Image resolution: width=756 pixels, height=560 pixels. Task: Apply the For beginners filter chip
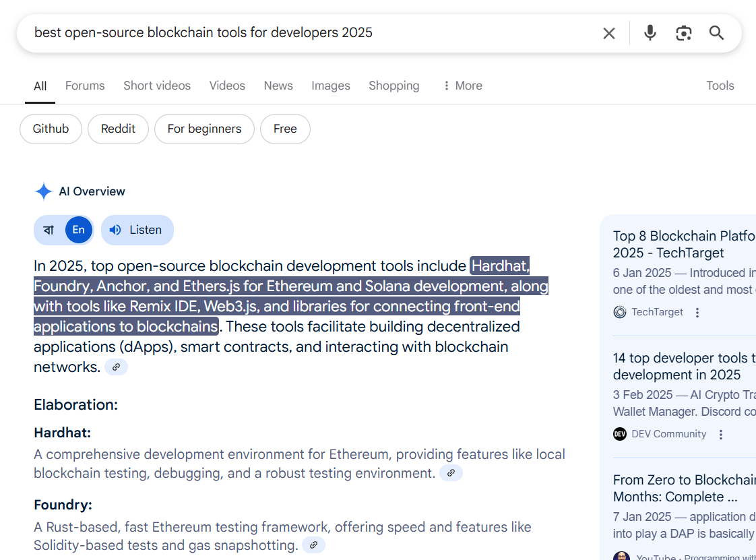coord(204,129)
